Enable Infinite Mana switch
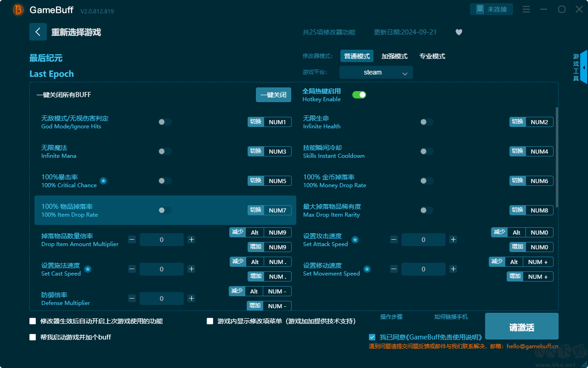This screenshot has height=368, width=588. click(165, 151)
